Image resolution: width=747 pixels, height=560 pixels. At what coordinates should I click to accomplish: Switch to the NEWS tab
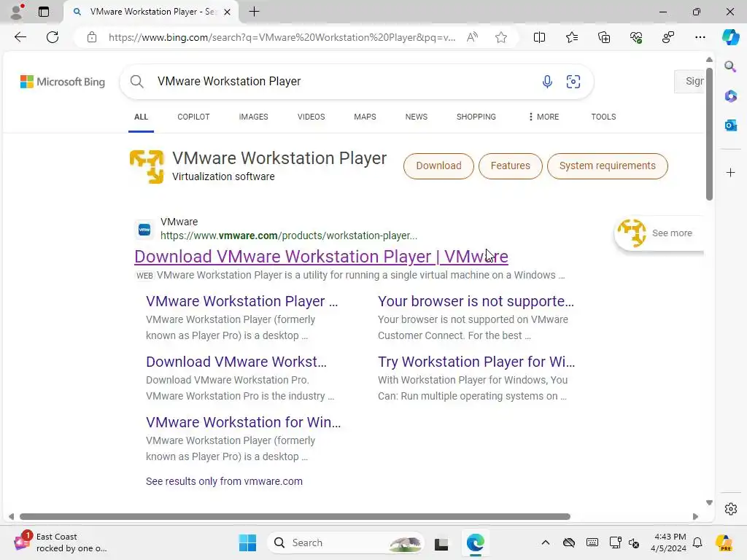pos(417,117)
